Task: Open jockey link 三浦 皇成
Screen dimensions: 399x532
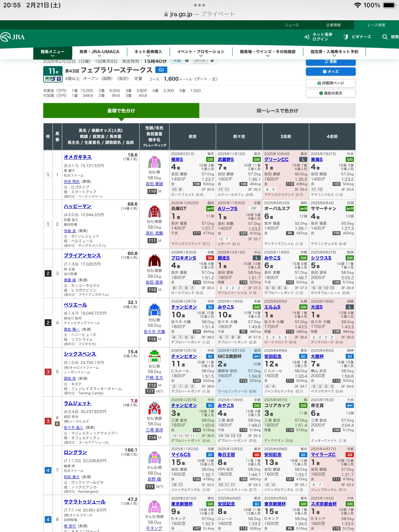Action: [154, 430]
